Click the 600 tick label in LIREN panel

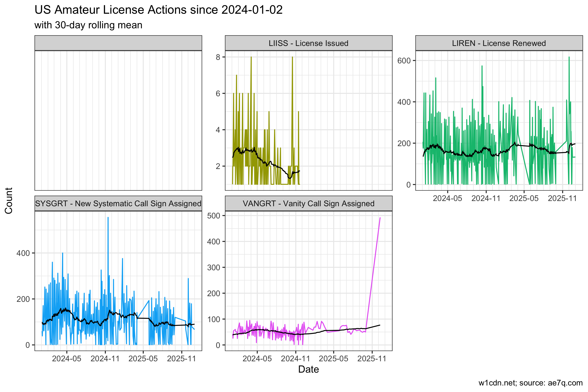click(404, 61)
